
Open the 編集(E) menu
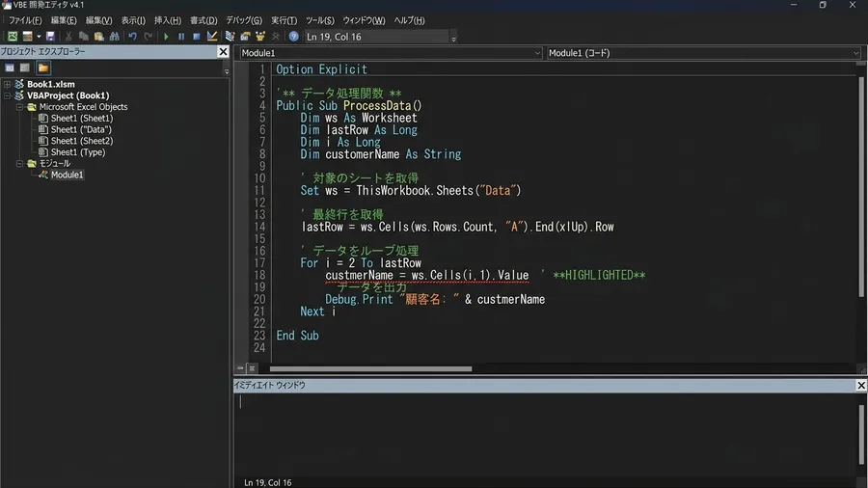click(x=64, y=20)
